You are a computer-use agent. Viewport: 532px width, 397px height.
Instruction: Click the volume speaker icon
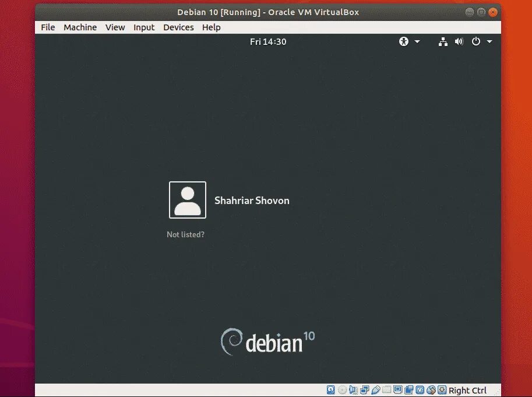[459, 42]
